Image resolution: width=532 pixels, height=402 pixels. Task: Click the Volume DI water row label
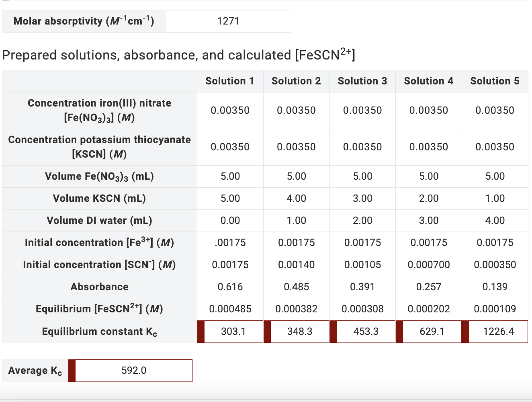click(99, 220)
